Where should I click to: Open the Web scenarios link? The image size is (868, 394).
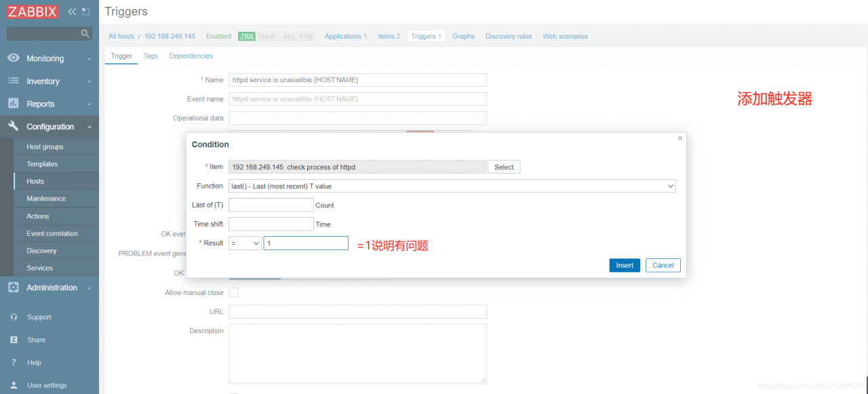(566, 37)
